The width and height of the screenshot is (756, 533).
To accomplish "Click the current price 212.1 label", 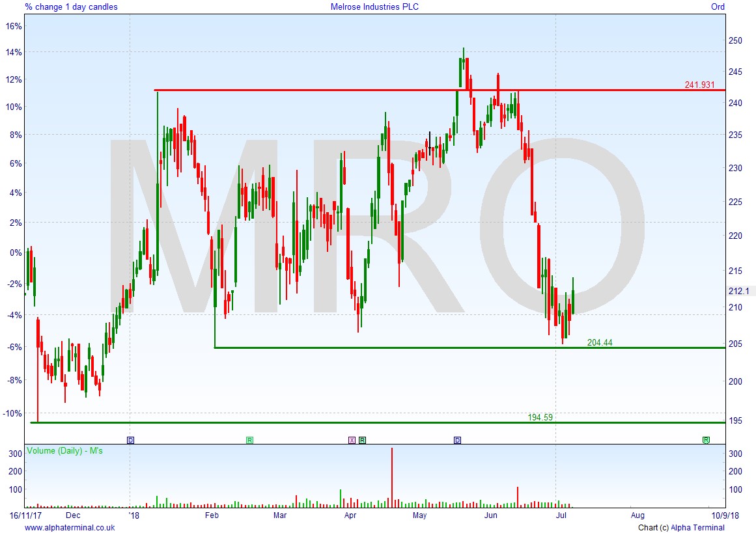I will pyautogui.click(x=738, y=291).
